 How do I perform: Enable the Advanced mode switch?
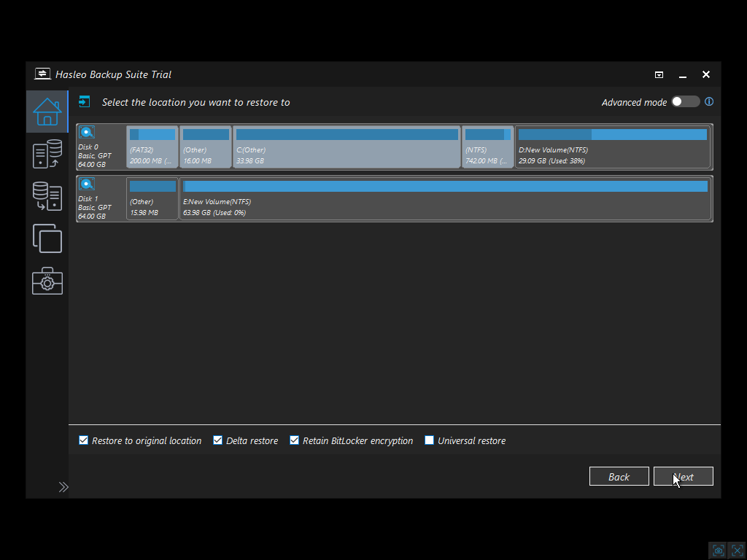tap(685, 102)
